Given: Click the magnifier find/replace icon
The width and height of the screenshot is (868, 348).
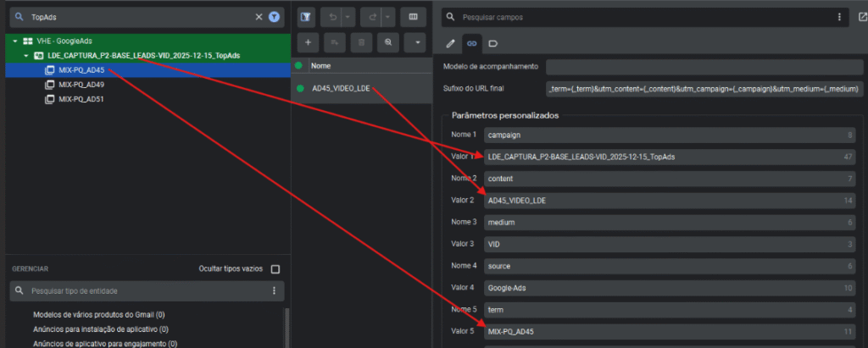Looking at the screenshot, I should [x=388, y=41].
